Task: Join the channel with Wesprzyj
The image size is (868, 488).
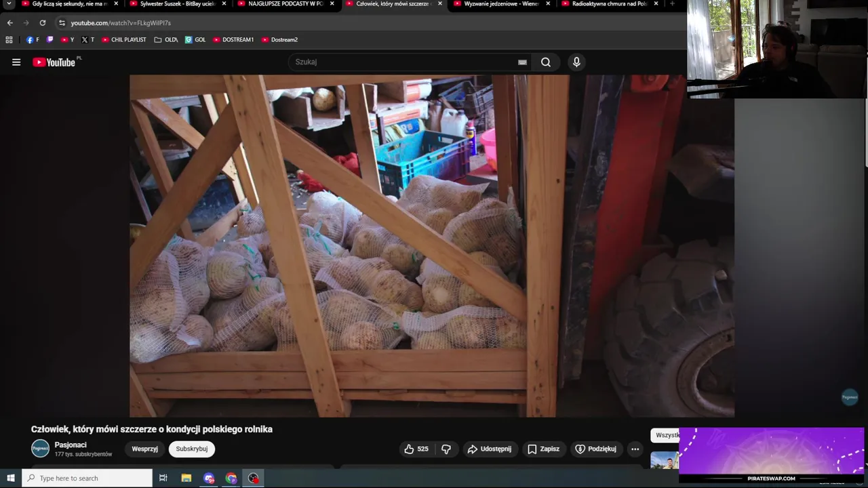Action: (x=144, y=449)
